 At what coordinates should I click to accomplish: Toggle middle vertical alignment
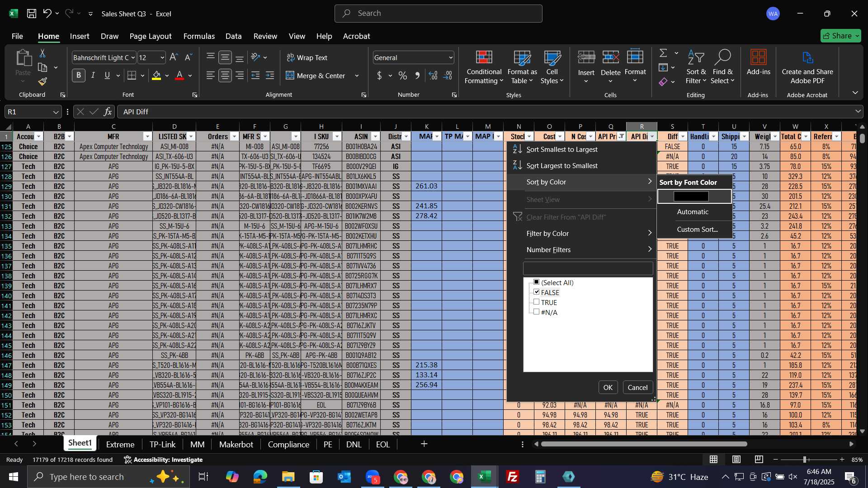tap(225, 57)
